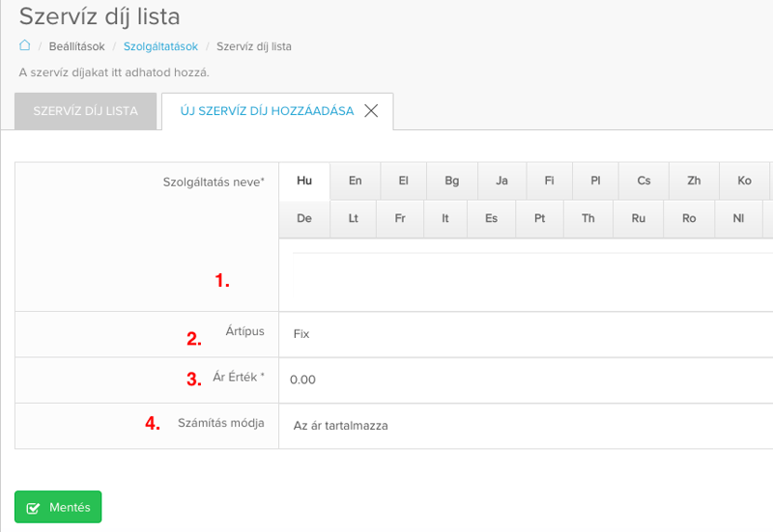This screenshot has height=532, width=773.
Task: Select the Hu language tab
Action: click(x=304, y=181)
